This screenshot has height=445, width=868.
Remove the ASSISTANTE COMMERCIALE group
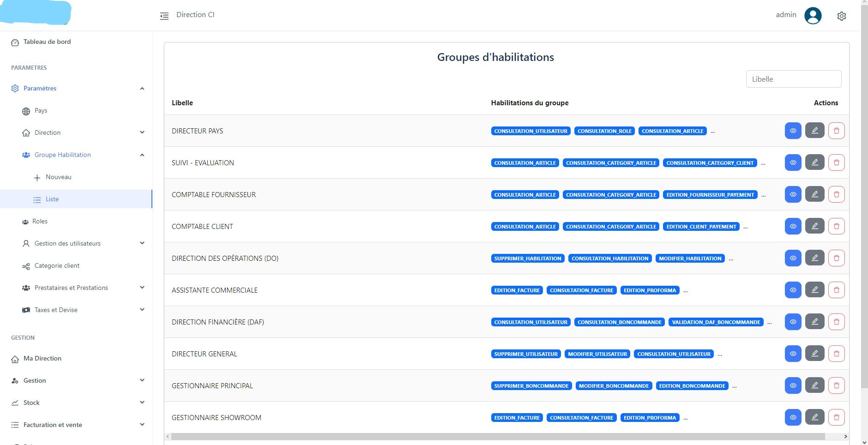click(836, 290)
